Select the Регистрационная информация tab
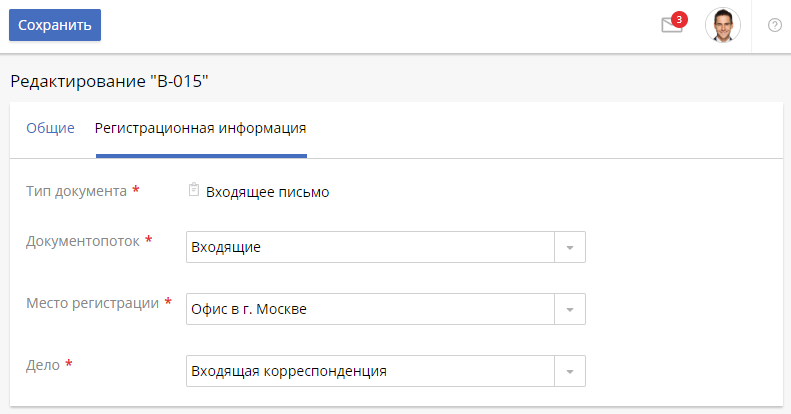The image size is (791, 414). (x=201, y=128)
